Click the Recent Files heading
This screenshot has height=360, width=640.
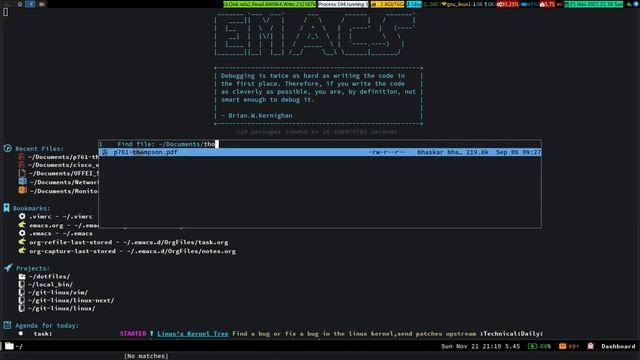point(40,149)
